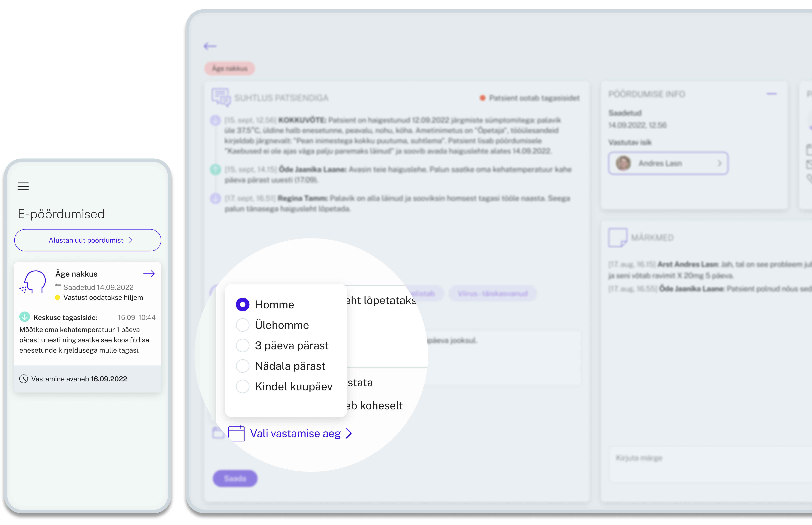Select the Ülehomme radio option

[x=243, y=325]
